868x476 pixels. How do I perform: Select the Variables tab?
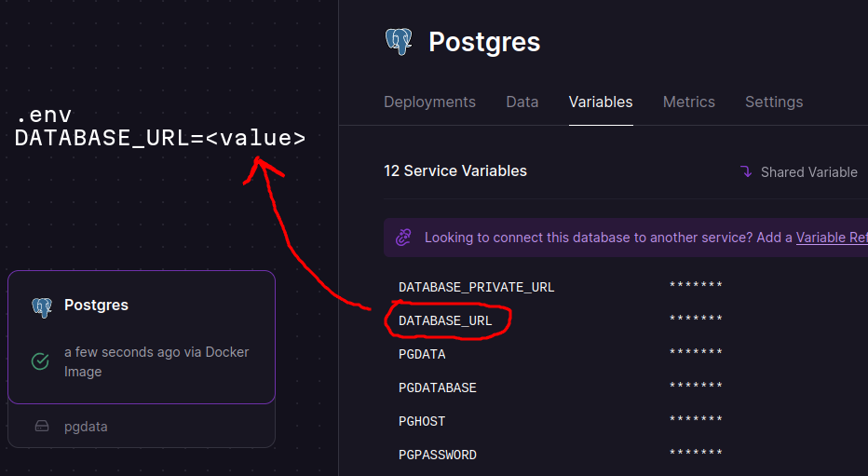(601, 102)
